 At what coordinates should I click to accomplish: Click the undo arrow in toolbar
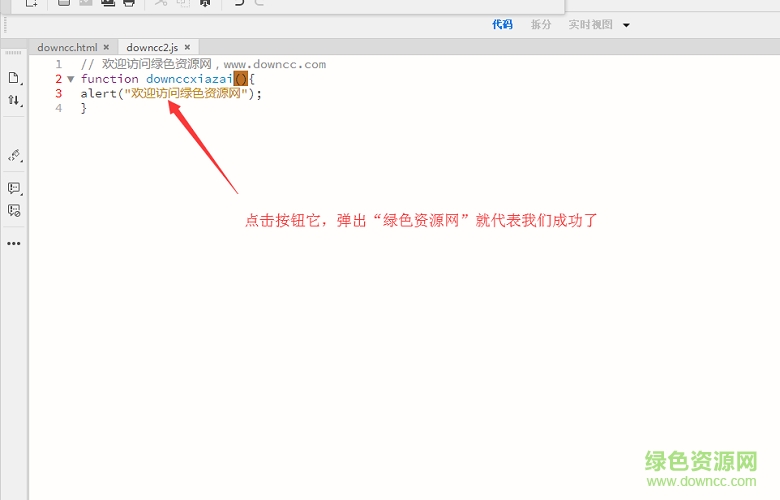pos(238,3)
